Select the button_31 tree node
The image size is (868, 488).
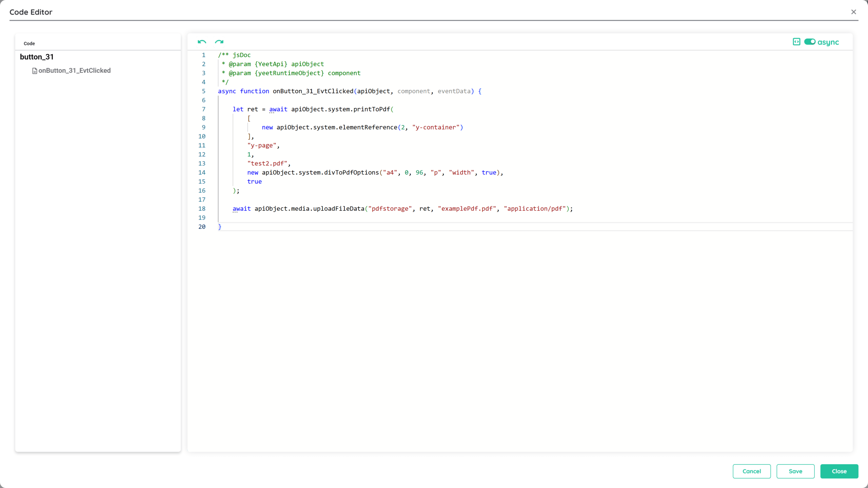coord(37,57)
